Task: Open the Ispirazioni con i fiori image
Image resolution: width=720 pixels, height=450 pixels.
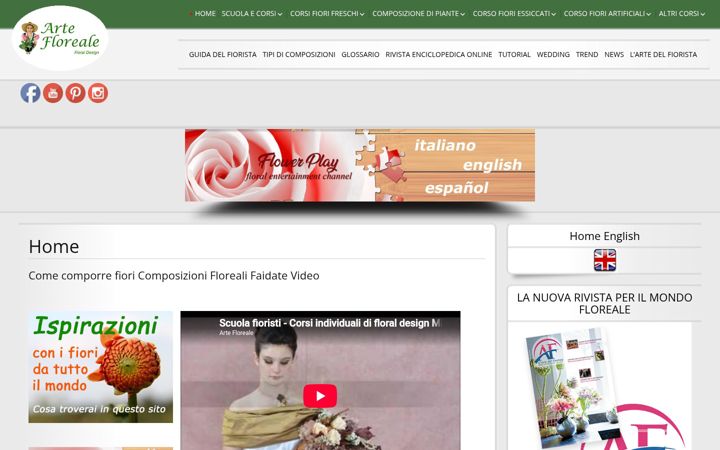Action: [101, 367]
